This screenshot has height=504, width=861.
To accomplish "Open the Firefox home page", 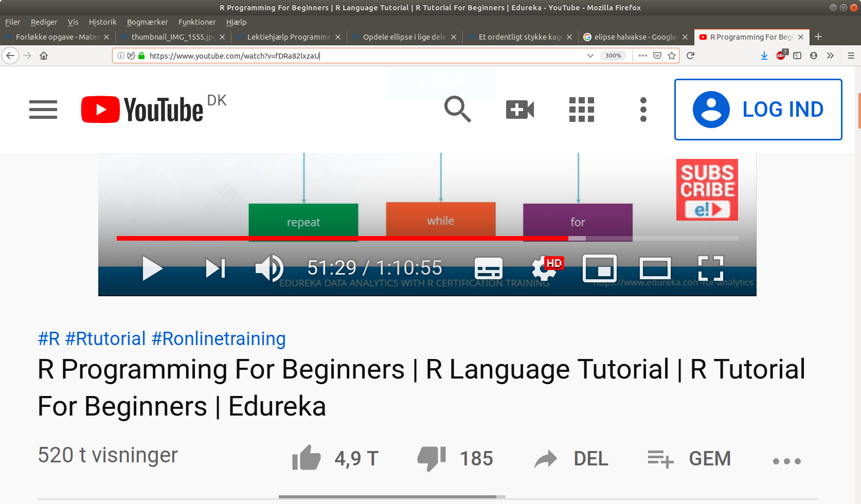I will pyautogui.click(x=44, y=56).
